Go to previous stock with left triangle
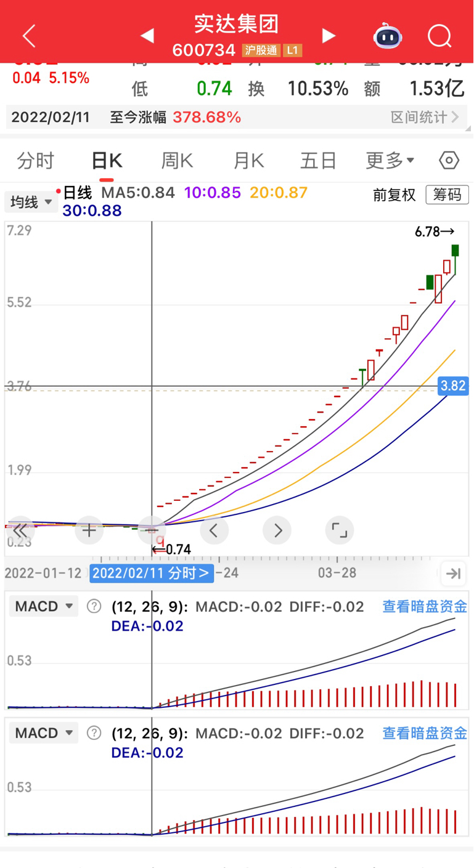Screen dimensions: 474x868 147,36
